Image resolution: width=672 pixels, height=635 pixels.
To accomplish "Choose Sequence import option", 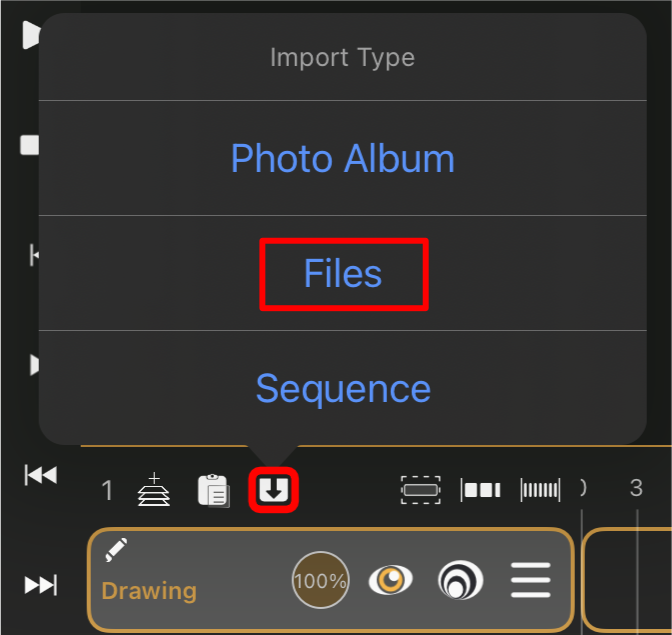I will point(342,388).
